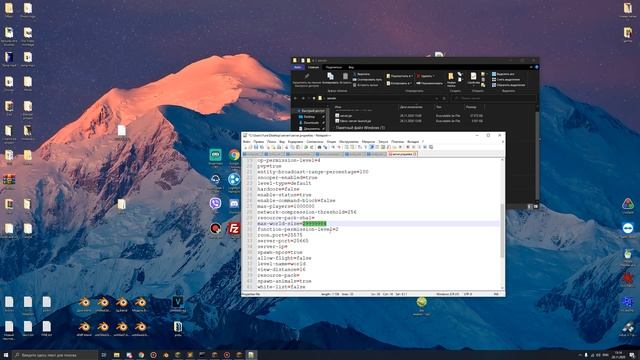The height and width of the screenshot is (360, 640).
Task: Open the FileZilla desktop shortcut
Action: pos(234,228)
